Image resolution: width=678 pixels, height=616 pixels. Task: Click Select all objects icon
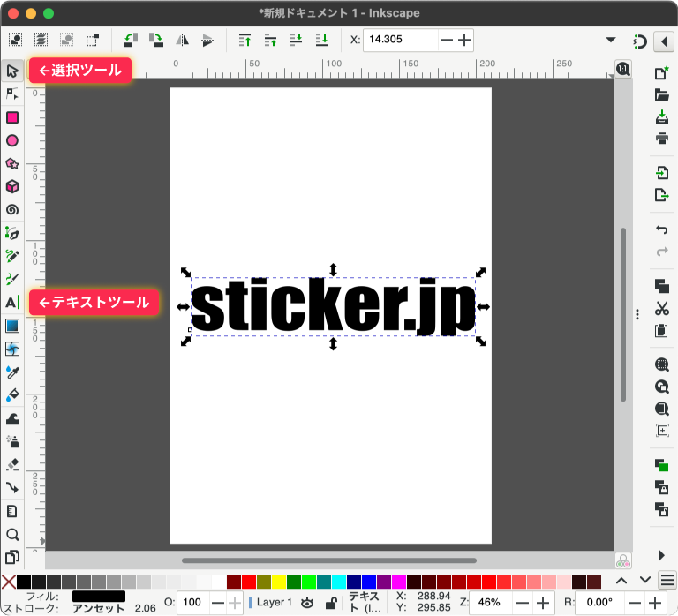[x=16, y=40]
